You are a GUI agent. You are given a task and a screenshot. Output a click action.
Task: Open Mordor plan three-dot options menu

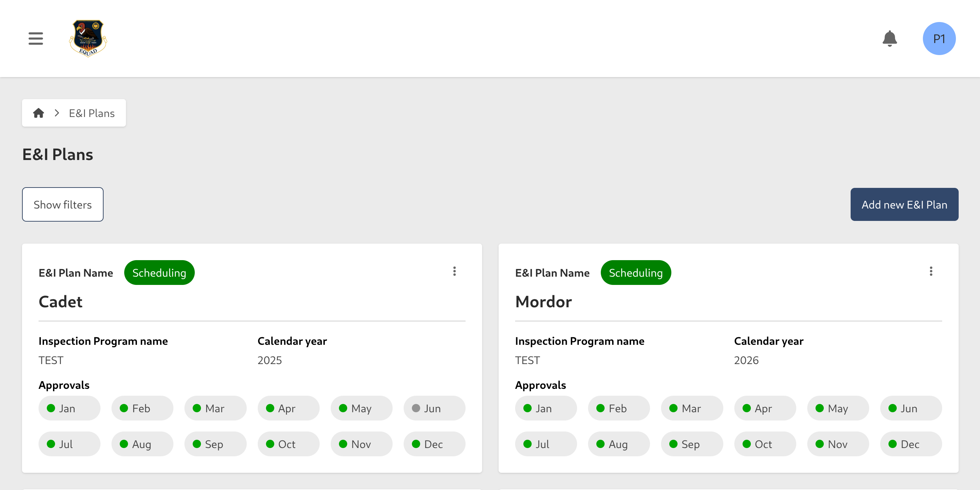coord(931,271)
